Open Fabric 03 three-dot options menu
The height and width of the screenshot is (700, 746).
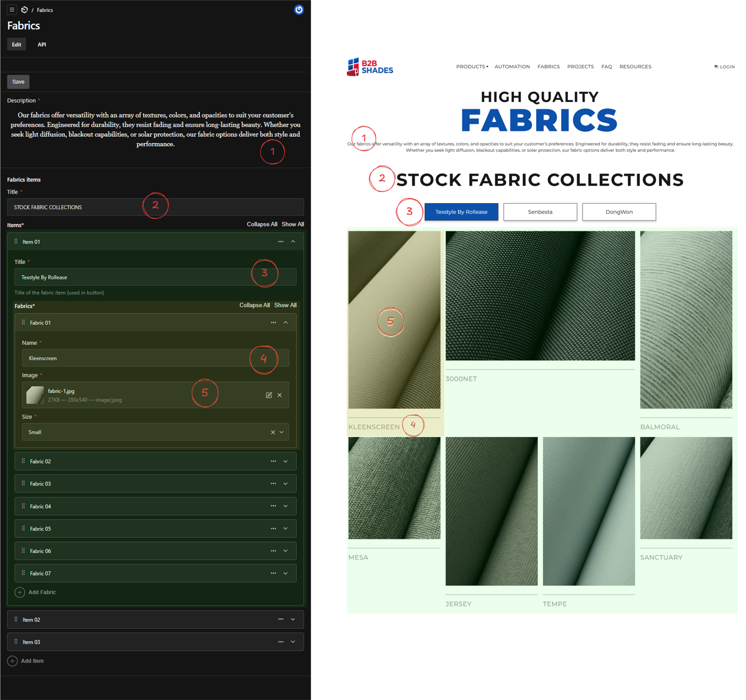point(273,483)
